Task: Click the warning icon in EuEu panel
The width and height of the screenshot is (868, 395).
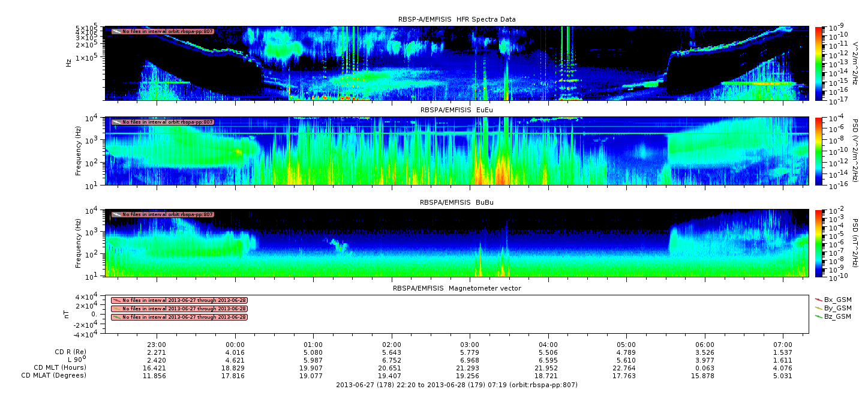Action: click(x=116, y=122)
